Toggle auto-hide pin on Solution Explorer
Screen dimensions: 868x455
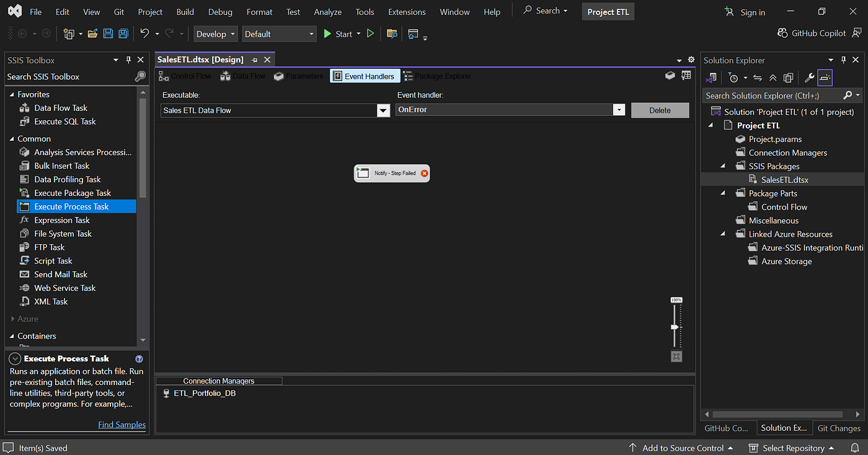click(x=843, y=60)
